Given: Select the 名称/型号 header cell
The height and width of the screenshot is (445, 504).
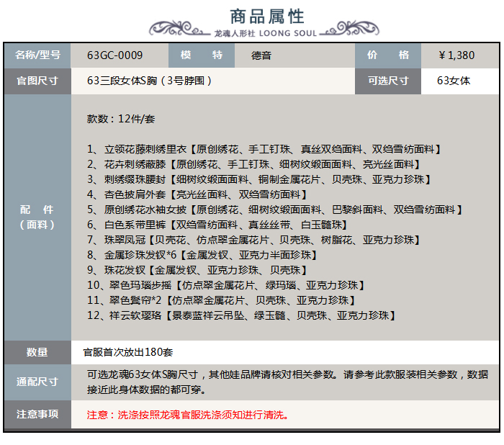Looking at the screenshot, I should click(37, 55).
